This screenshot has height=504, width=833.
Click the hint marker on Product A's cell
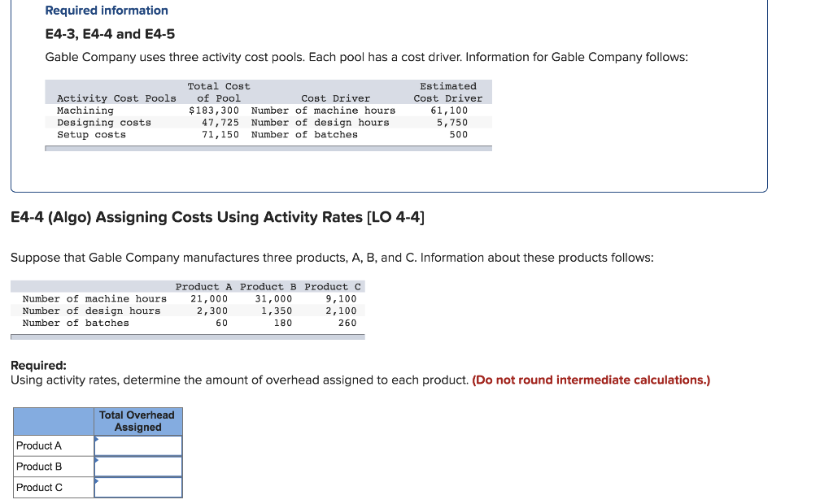point(97,440)
